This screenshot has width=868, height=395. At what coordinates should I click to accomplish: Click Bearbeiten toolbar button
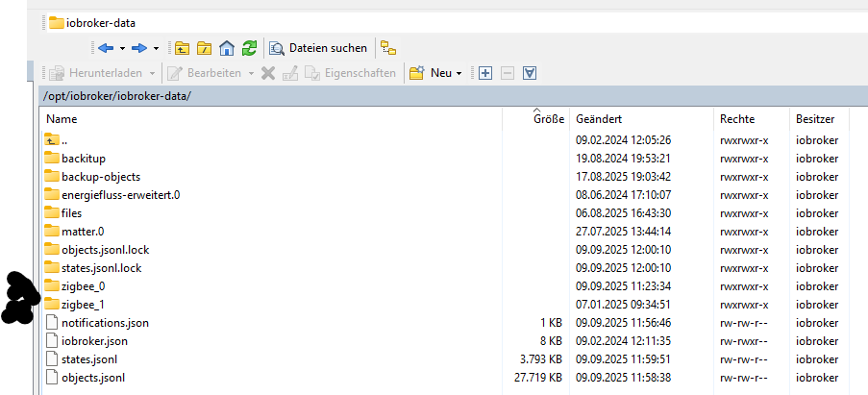pyautogui.click(x=205, y=73)
